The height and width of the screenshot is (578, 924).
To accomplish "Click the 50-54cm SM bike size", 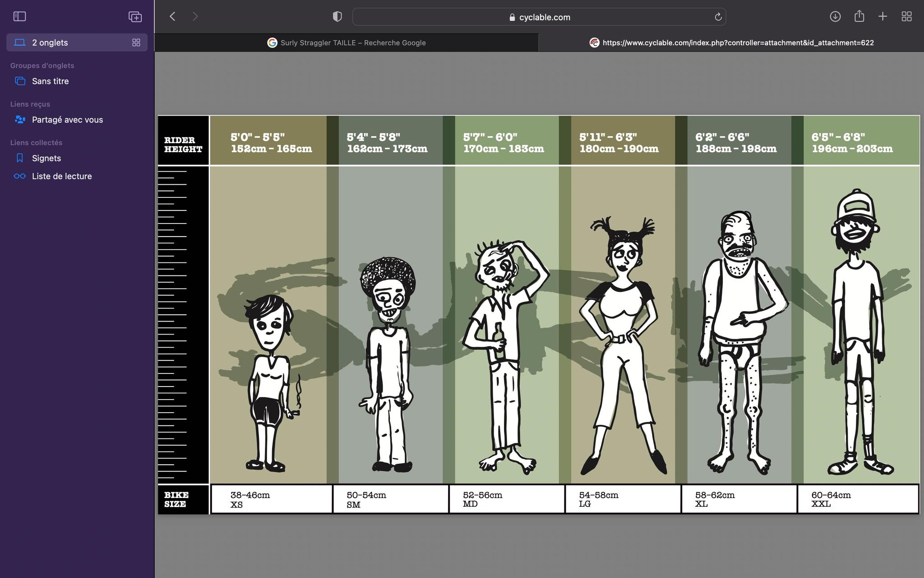I will 391,499.
